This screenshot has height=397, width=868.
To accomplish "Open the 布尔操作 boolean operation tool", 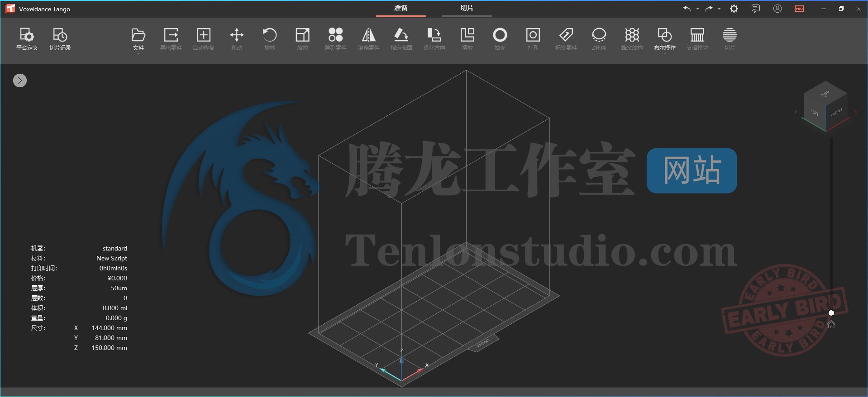I will (x=665, y=39).
